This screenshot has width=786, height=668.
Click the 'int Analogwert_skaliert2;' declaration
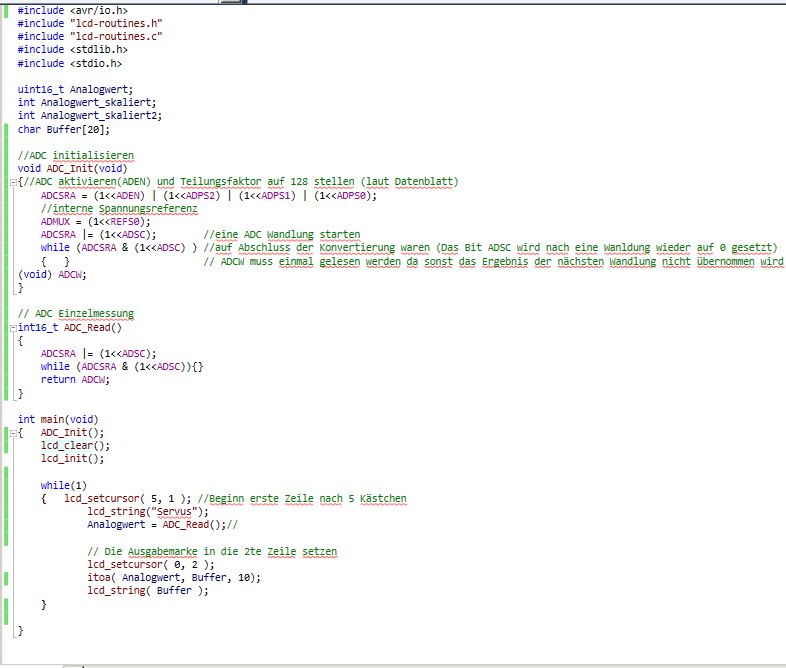pyautogui.click(x=90, y=116)
